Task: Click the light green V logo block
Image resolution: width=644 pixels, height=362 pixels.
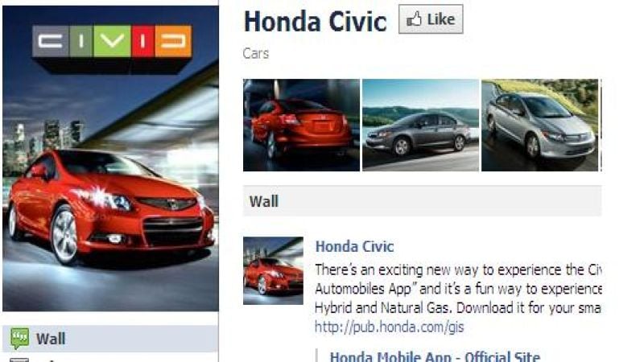Action: 112,41
